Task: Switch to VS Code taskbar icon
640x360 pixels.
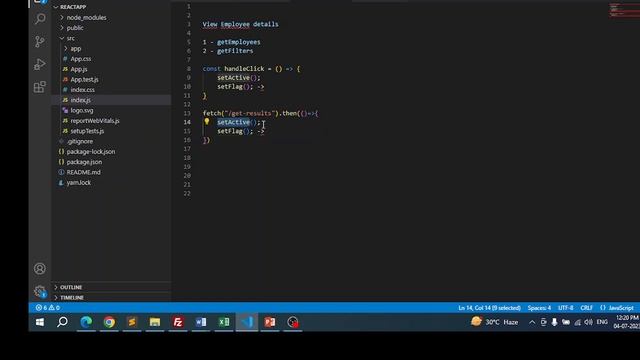Action: (247, 322)
